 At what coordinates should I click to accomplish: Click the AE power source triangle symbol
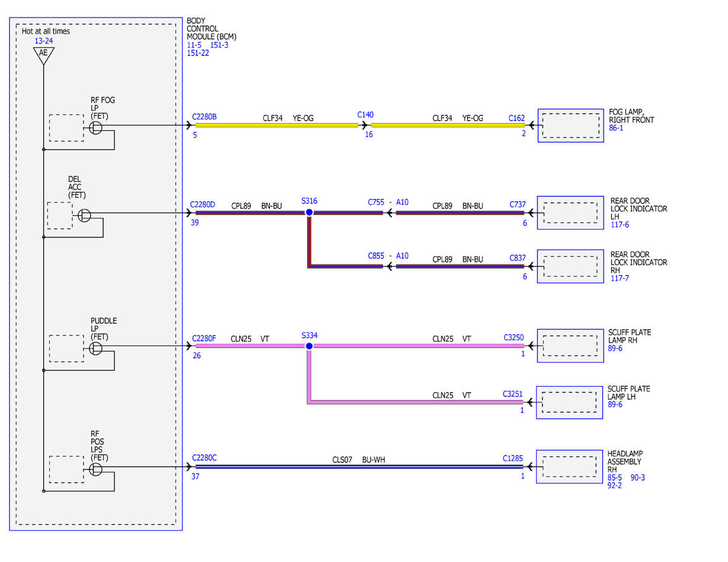tap(43, 55)
